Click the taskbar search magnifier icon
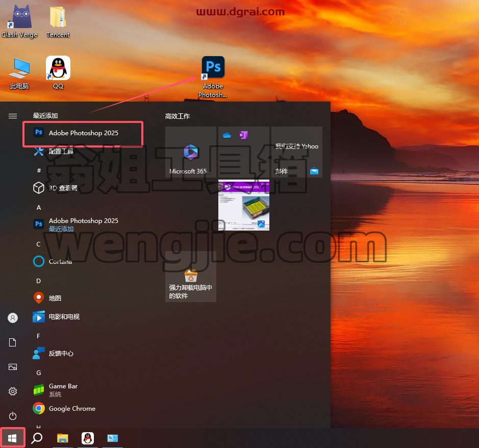The image size is (479, 448). 37,438
